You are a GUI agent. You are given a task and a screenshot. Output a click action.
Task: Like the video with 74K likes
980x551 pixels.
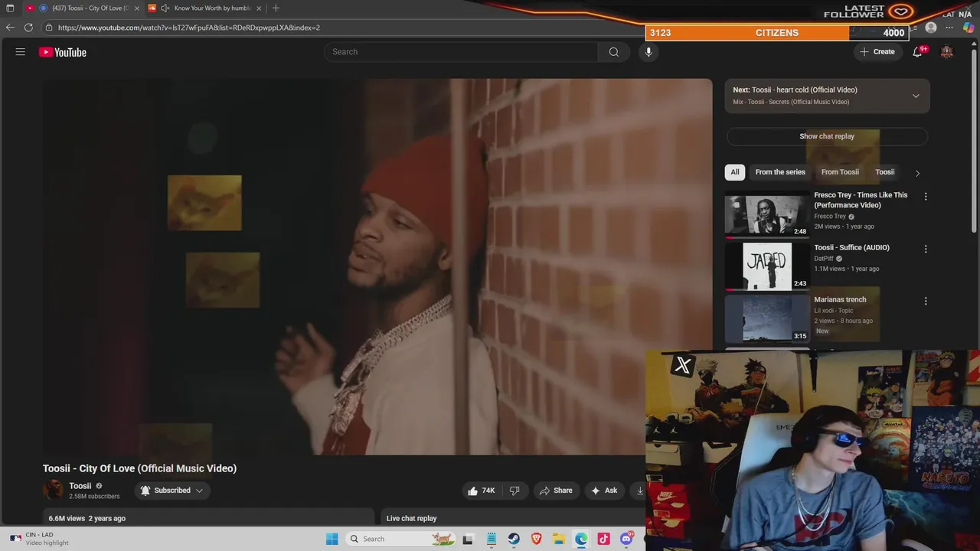click(481, 491)
